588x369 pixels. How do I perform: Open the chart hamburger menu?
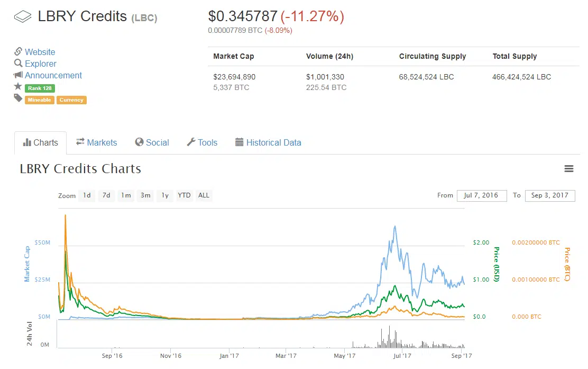coord(569,168)
